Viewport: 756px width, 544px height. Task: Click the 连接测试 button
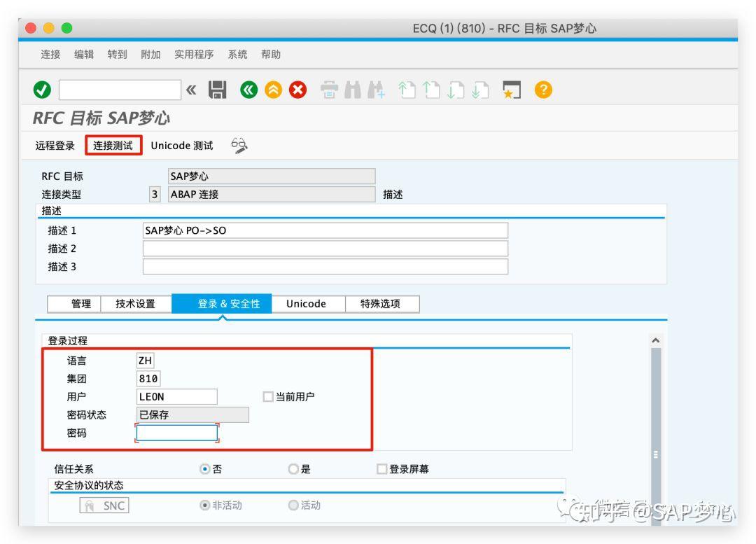pos(113,146)
